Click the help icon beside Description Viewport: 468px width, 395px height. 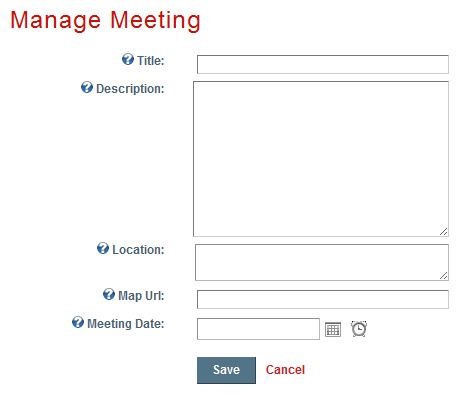tap(87, 87)
